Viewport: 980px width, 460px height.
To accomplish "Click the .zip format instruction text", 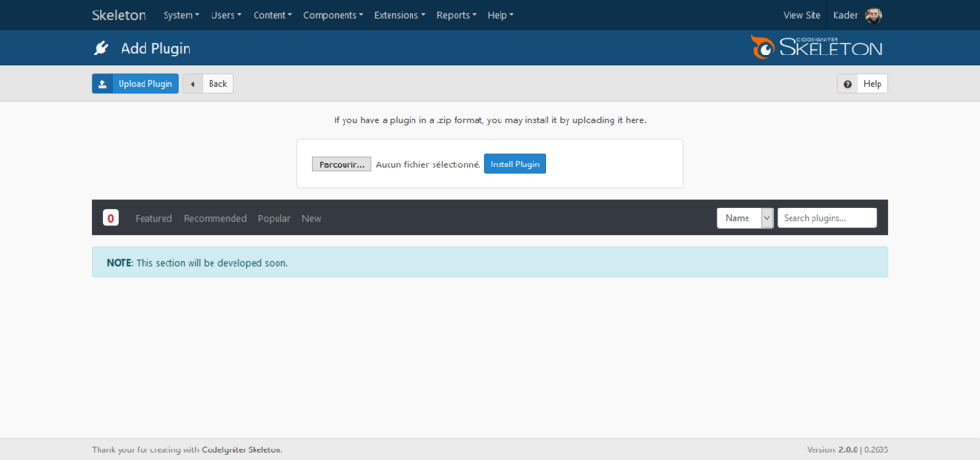I will click(x=490, y=120).
